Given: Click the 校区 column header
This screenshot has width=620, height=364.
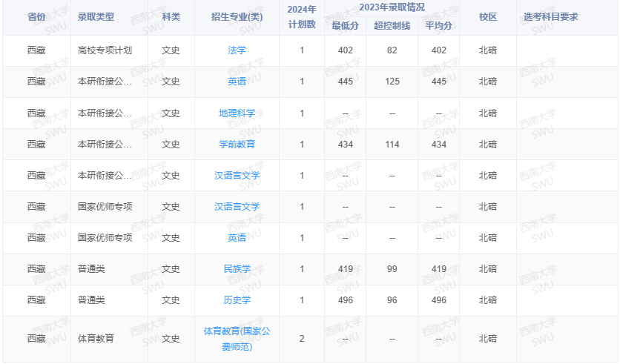Looking at the screenshot, I should [488, 17].
